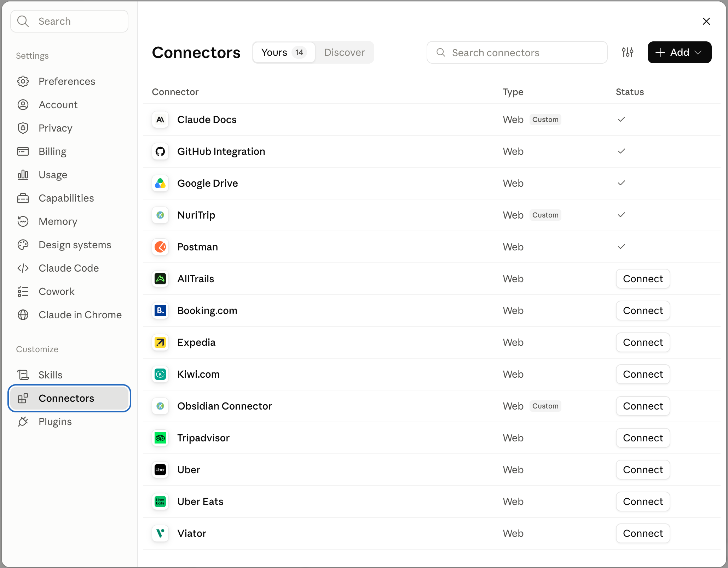Expand the Add connector dropdown

[x=679, y=52]
